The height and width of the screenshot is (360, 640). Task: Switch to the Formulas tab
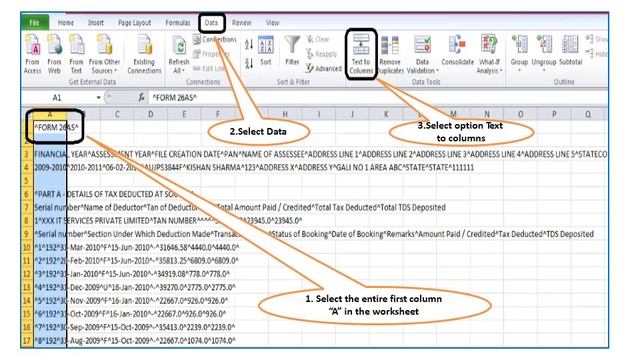(178, 23)
